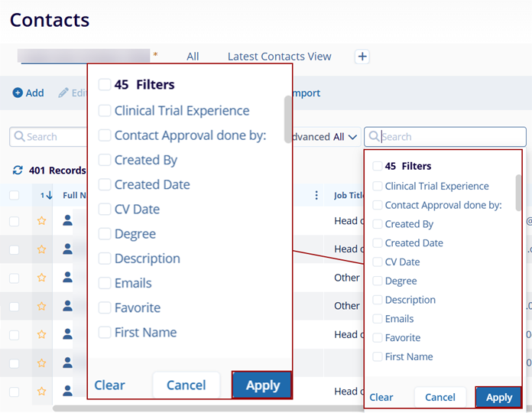532x413 pixels.
Task: Check the first contact row's checkbox
Action: [x=15, y=221]
